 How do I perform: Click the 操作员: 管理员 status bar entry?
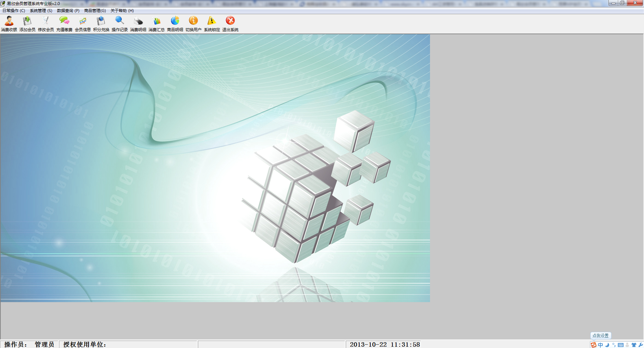[29, 344]
